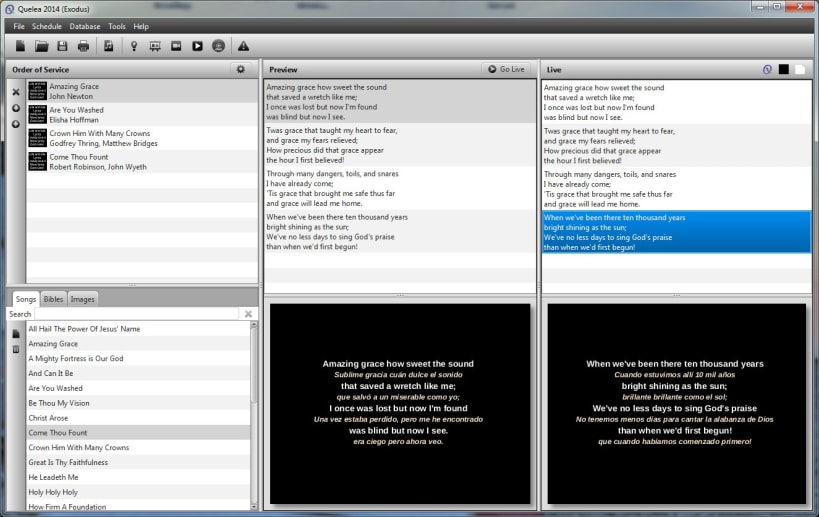Create a new schedule with the blank page icon

(20, 46)
